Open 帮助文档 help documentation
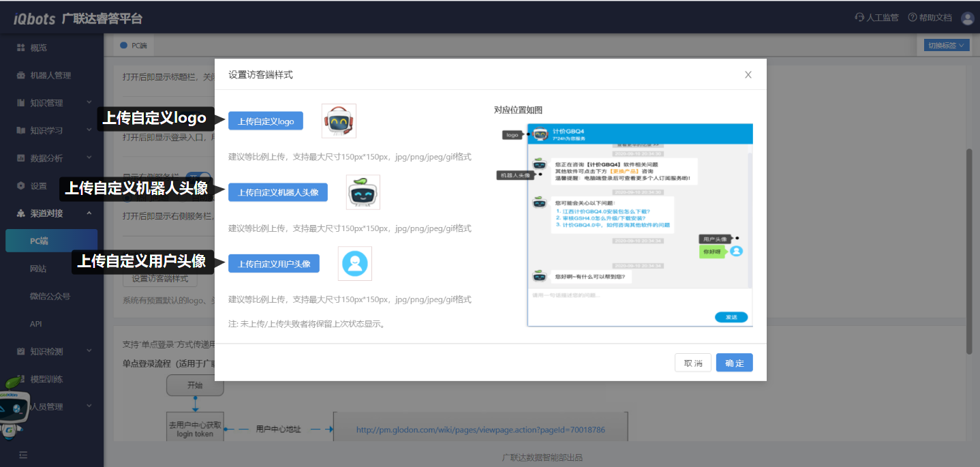The height and width of the screenshot is (467, 980). pyautogui.click(x=930, y=18)
